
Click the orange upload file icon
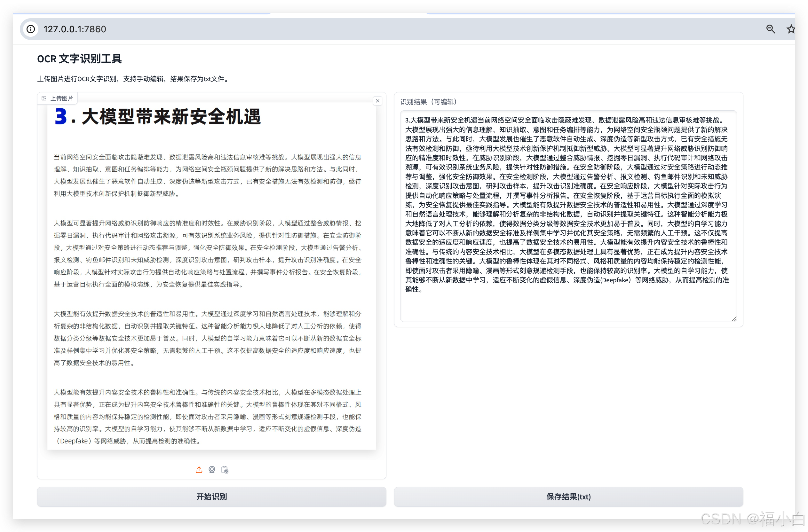pyautogui.click(x=199, y=470)
